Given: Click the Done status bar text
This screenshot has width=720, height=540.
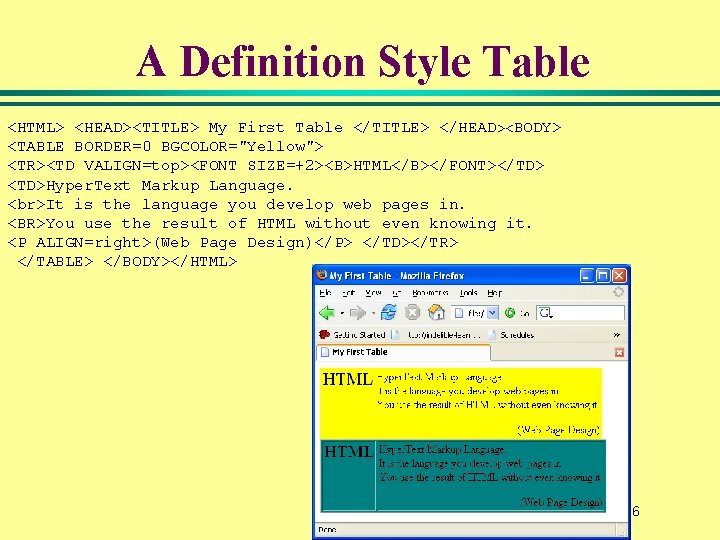Looking at the screenshot, I should point(327,529).
